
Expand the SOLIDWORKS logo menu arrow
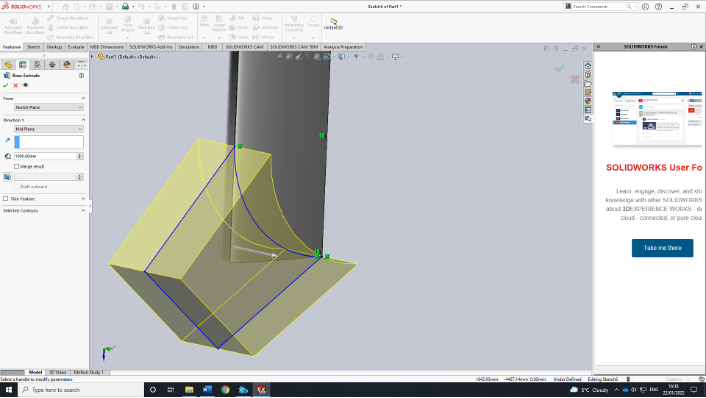point(49,7)
